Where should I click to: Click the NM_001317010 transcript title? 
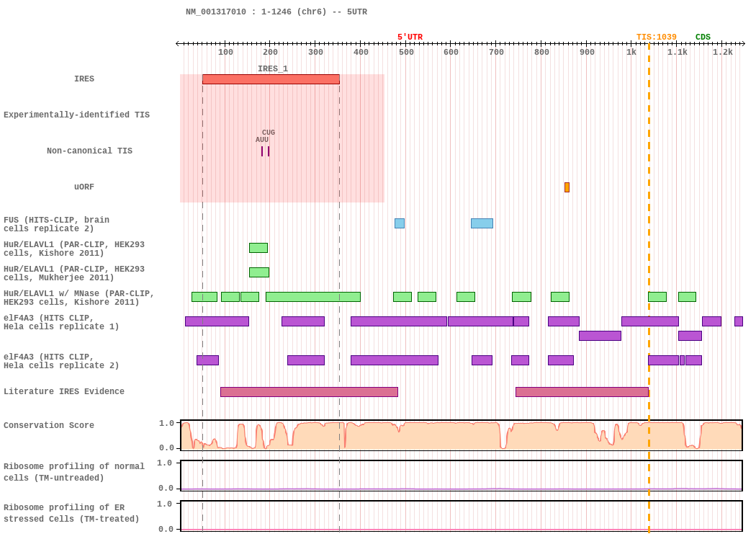(276, 12)
